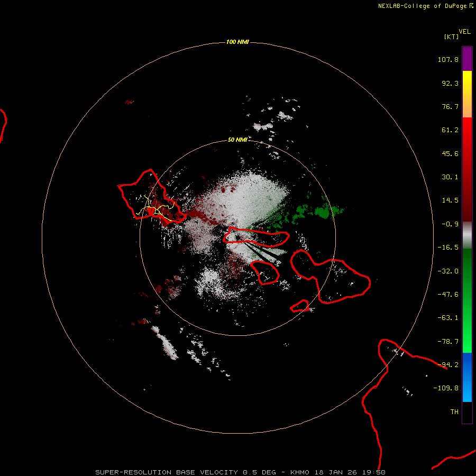This screenshot has height=476, width=476.
Task: Click the -0.9 legend value
Action: click(450, 224)
